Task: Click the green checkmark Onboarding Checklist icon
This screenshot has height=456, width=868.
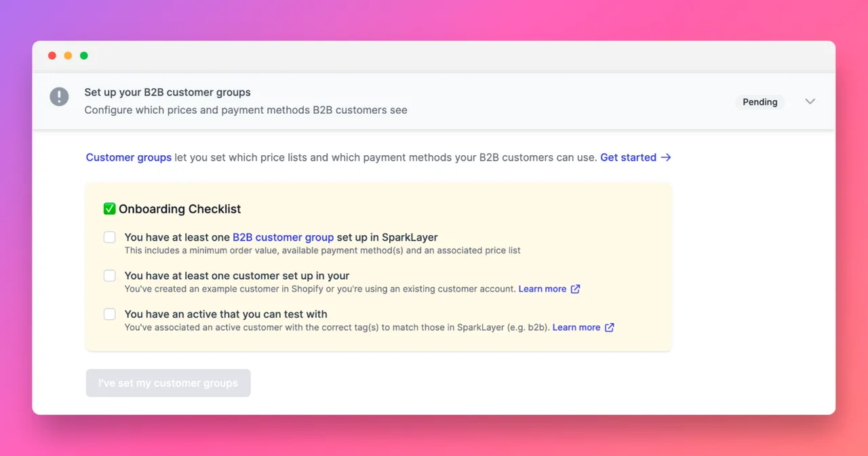Action: point(109,209)
